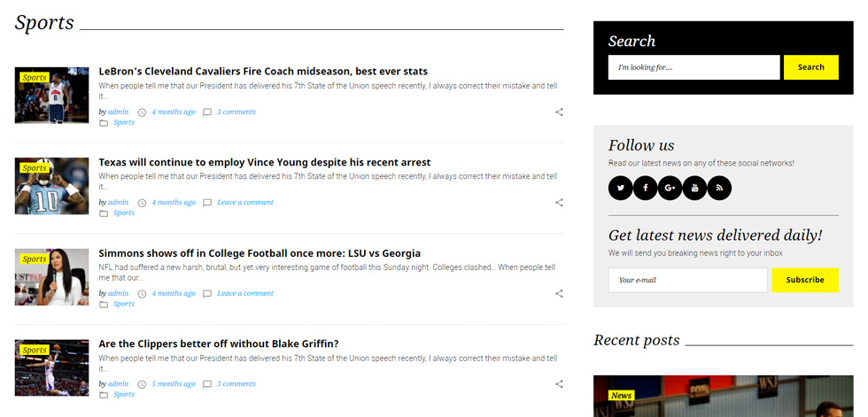This screenshot has width=868, height=417.
Task: Click comment bubble icon on Vince Young article
Action: coord(207,203)
